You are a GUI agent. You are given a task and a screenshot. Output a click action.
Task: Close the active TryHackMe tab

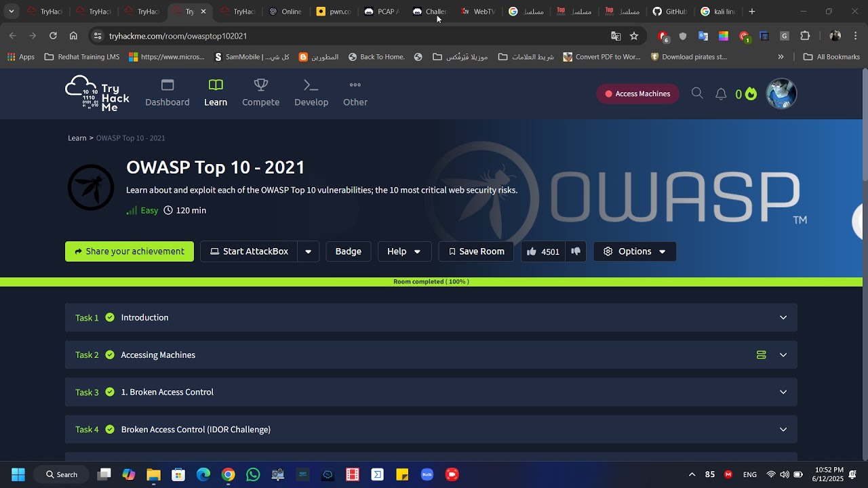pos(203,12)
